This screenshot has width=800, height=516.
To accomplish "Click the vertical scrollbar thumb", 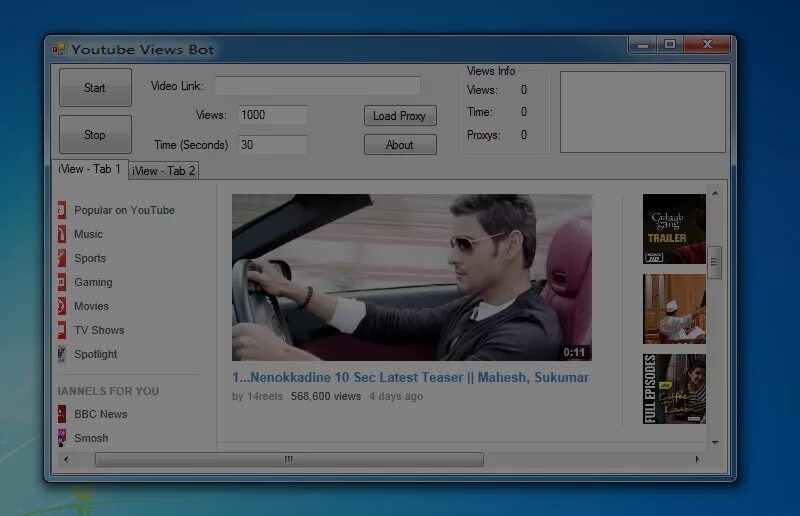I will coord(715,262).
